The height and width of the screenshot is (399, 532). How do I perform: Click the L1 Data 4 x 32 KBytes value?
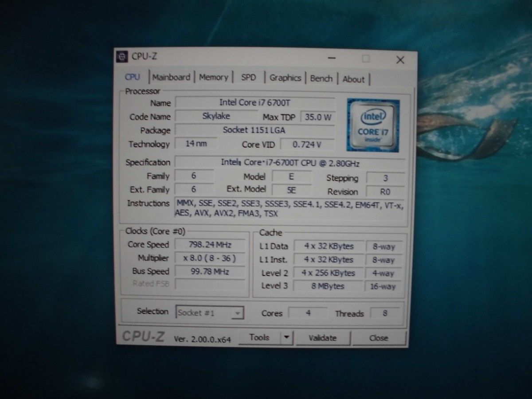click(x=329, y=246)
